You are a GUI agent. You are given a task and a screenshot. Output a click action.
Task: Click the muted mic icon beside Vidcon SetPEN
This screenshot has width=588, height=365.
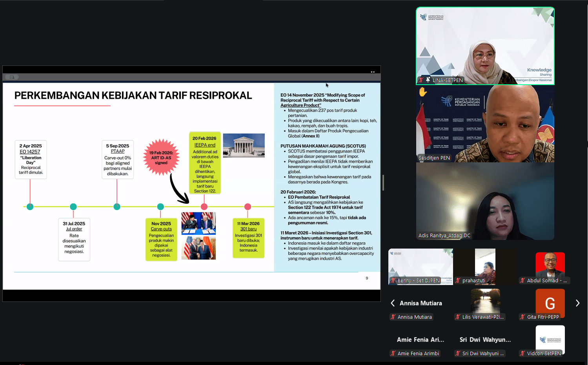(522, 353)
